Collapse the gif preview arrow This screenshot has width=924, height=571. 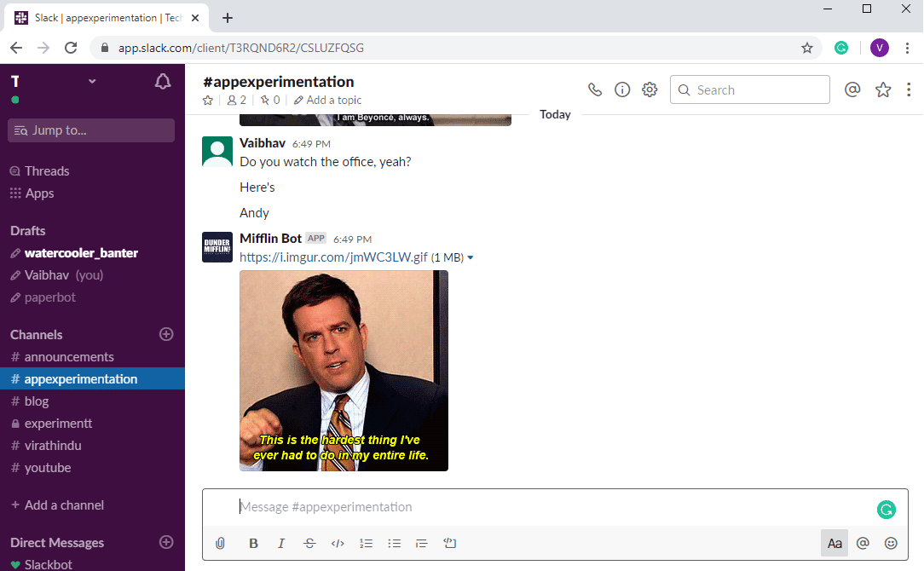[x=471, y=257]
